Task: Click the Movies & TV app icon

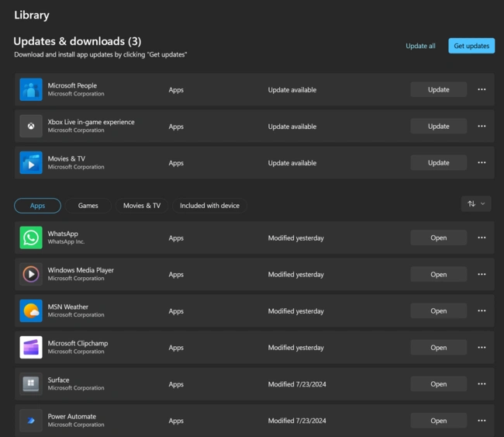Action: coord(31,162)
